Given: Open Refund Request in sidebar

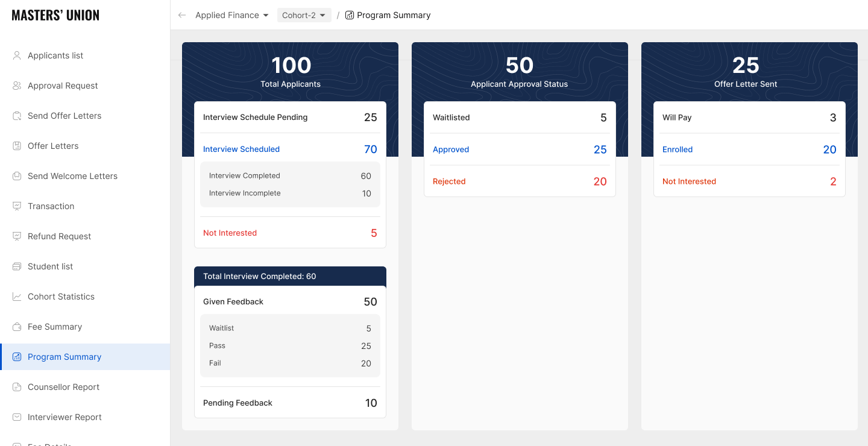Looking at the screenshot, I should point(59,236).
